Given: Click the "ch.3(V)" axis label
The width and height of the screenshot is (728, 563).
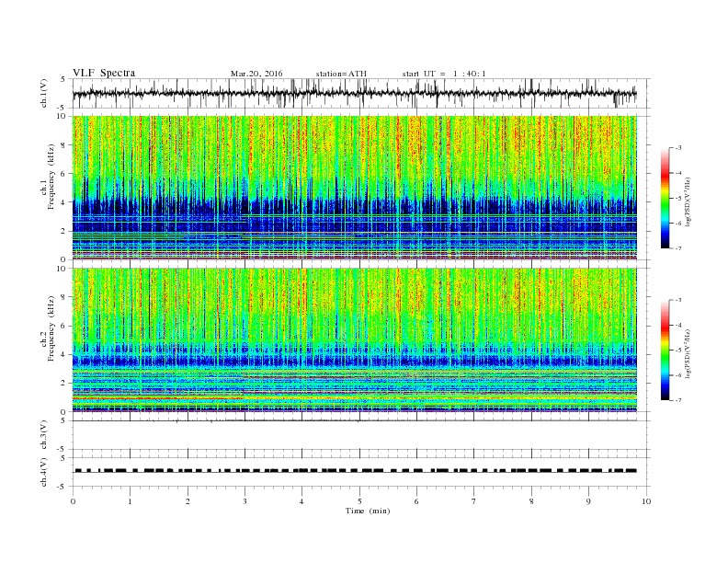Looking at the screenshot, I should pos(44,435).
